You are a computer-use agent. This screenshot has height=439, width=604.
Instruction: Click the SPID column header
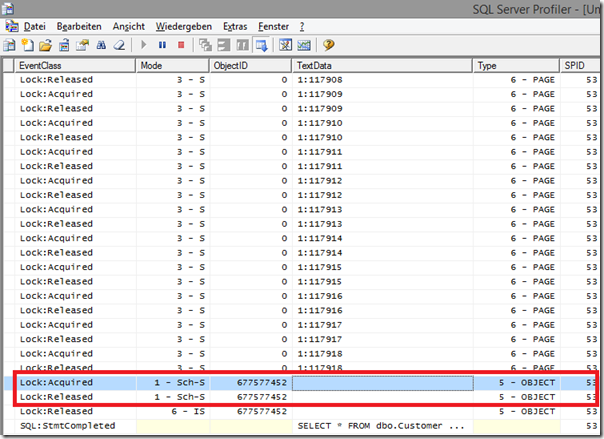[x=582, y=65]
